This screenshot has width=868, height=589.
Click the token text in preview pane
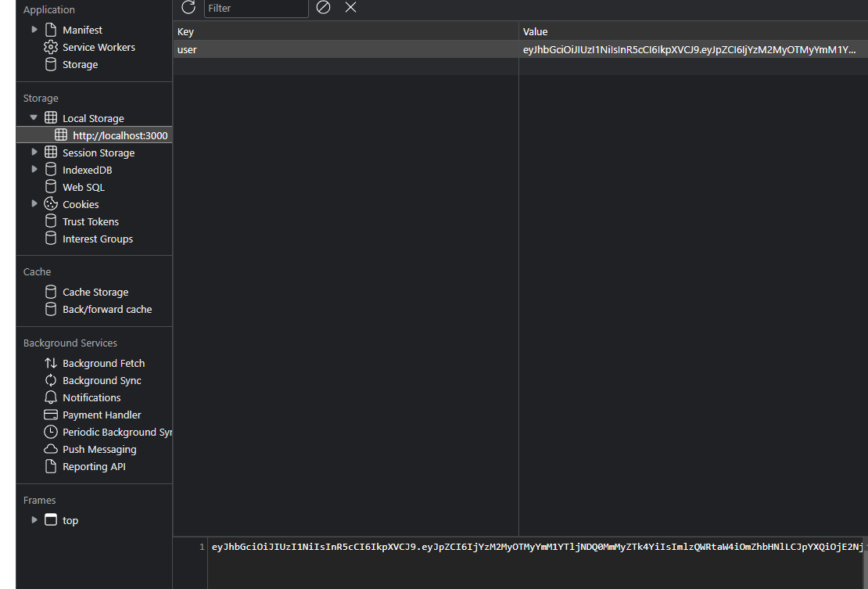[x=537, y=547]
